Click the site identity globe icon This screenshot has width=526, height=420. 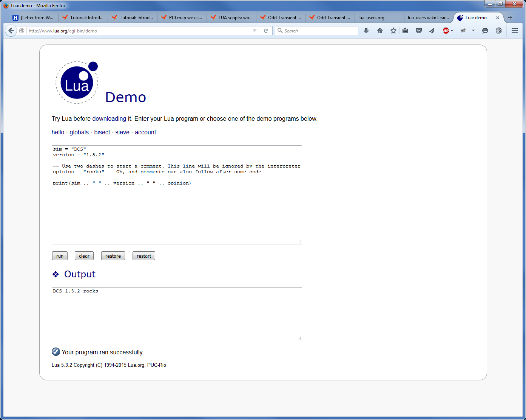[x=22, y=31]
